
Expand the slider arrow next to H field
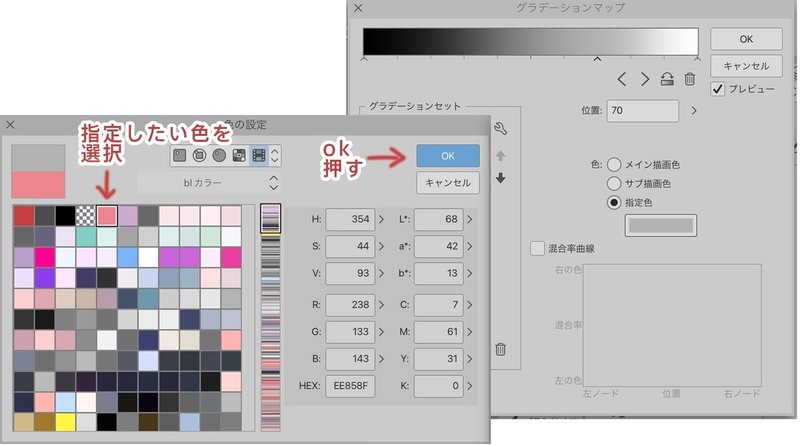click(381, 219)
